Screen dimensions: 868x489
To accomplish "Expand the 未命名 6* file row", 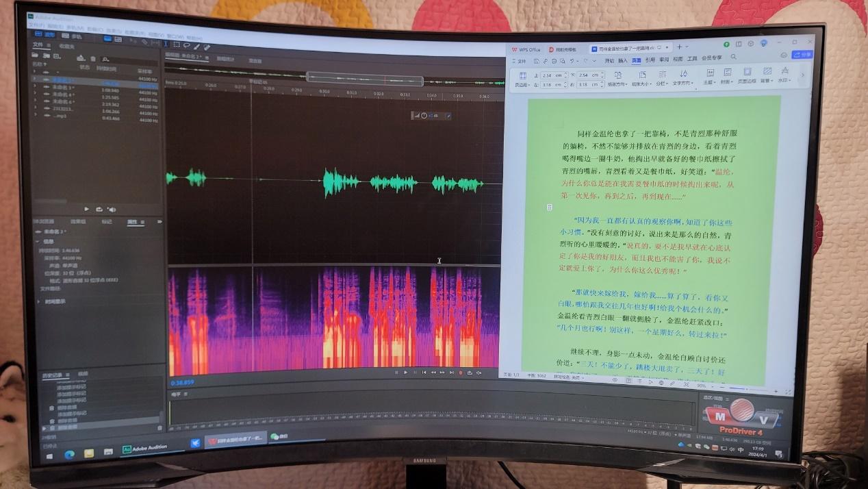I will pyautogui.click(x=35, y=100).
